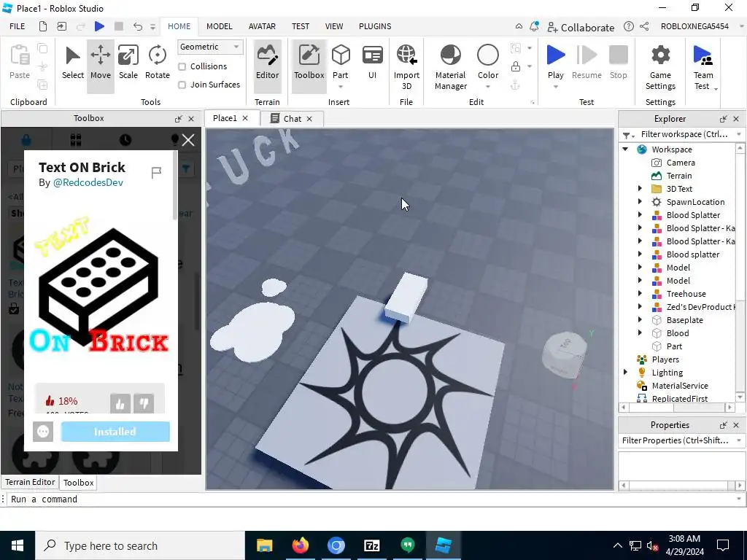
Task: Expand the SpawnLocation node
Action: 640,202
